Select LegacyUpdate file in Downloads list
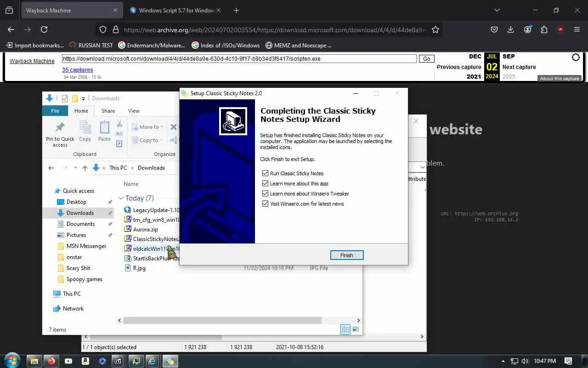 pos(152,210)
